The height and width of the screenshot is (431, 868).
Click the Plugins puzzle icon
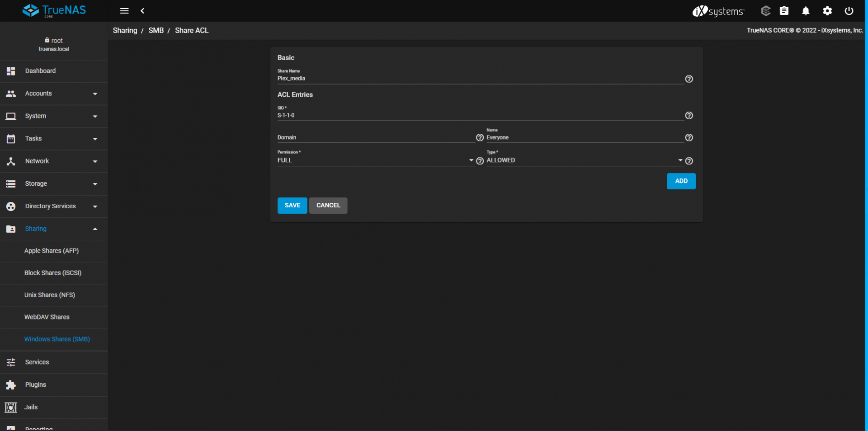(11, 385)
